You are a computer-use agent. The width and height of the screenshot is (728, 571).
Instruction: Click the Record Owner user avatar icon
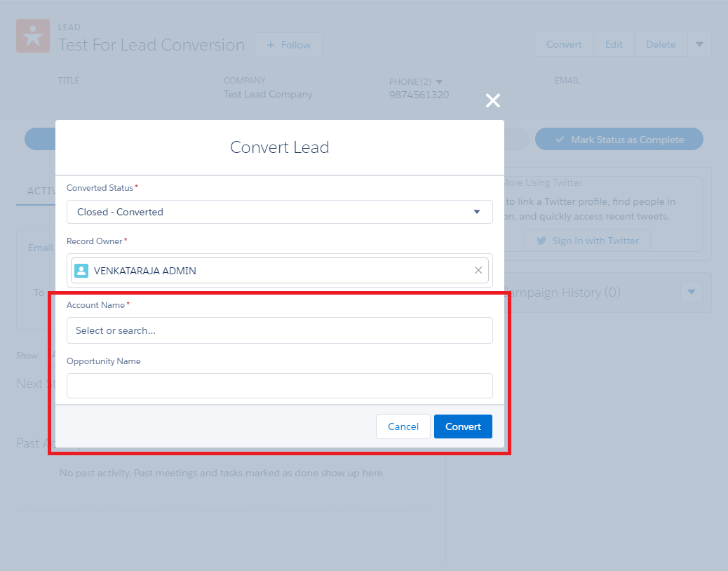(82, 271)
